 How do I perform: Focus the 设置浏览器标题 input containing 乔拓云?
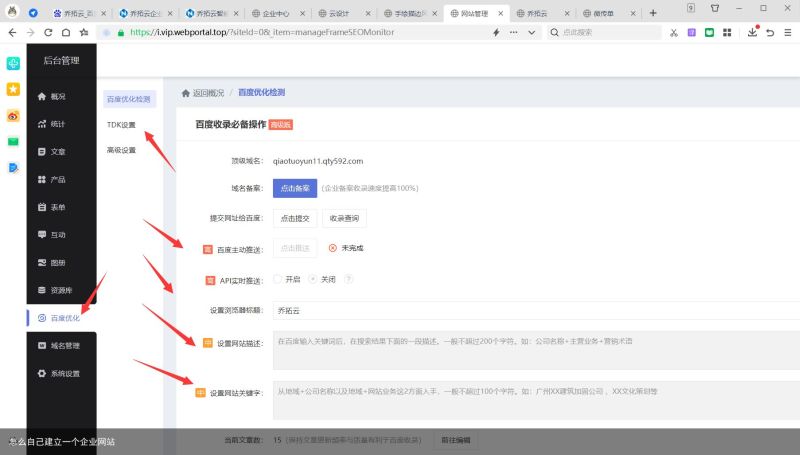[x=536, y=310]
